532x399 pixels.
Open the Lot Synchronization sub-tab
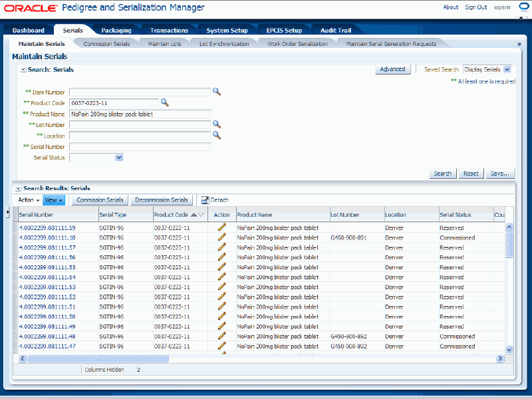pyautogui.click(x=224, y=44)
